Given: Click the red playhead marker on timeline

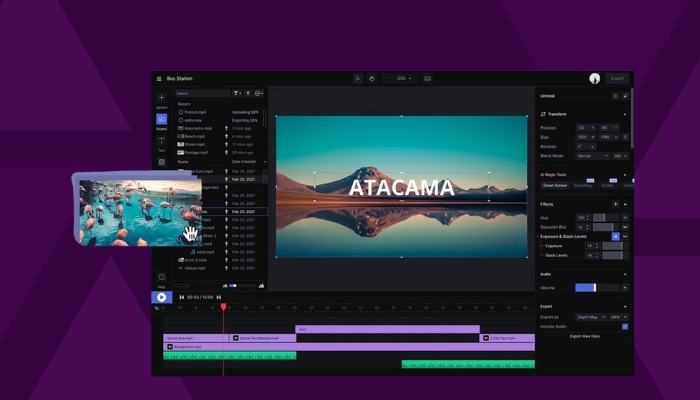Looking at the screenshot, I should click(224, 307).
